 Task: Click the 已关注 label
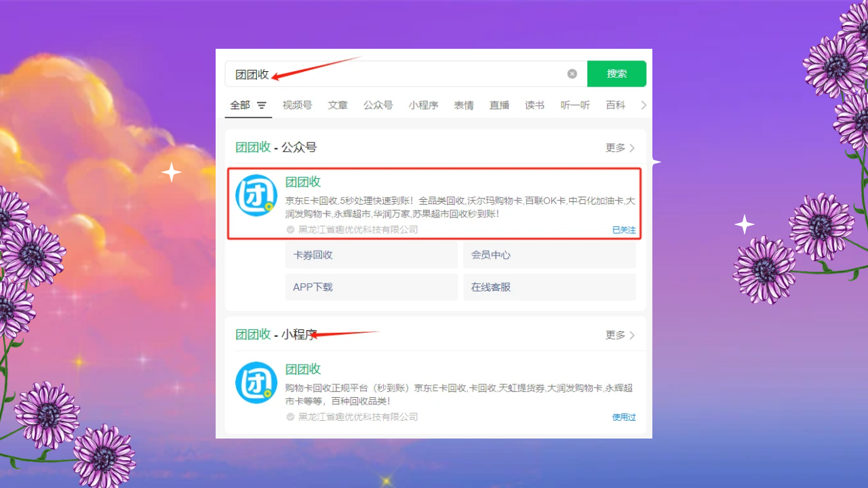[624, 230]
